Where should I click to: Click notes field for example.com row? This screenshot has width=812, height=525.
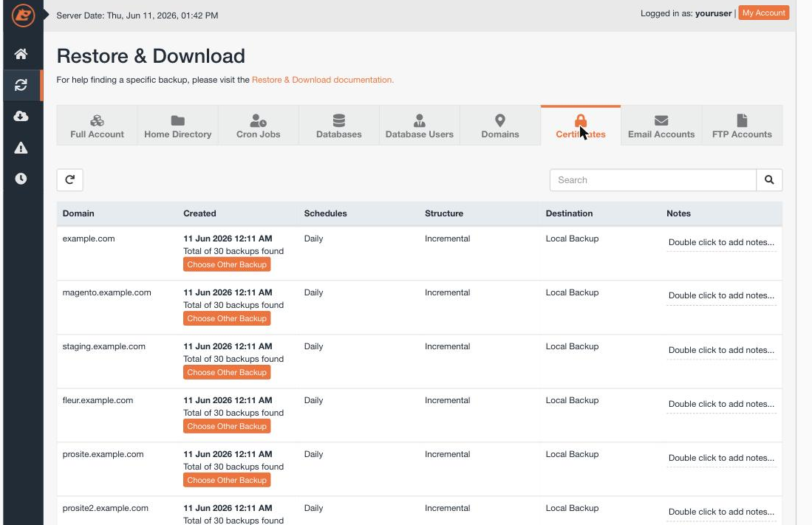(721, 242)
